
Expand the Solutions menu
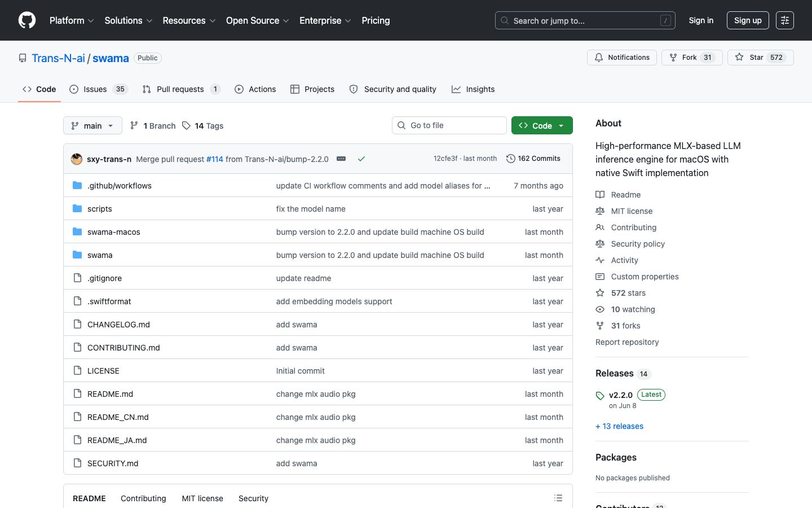pyautogui.click(x=129, y=20)
